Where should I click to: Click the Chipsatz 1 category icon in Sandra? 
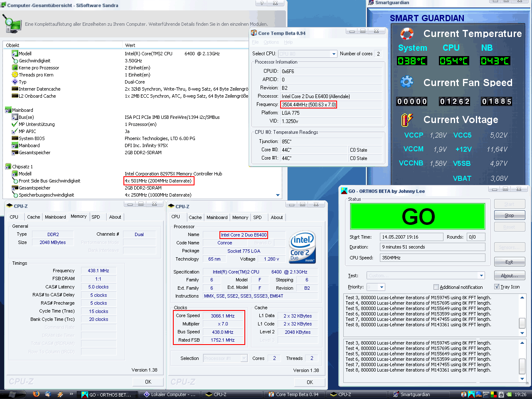(8, 167)
